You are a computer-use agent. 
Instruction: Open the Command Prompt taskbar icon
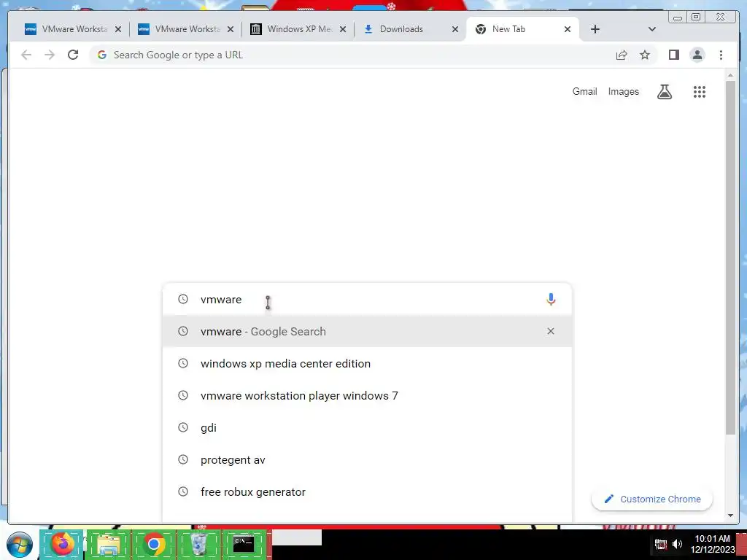coord(244,544)
